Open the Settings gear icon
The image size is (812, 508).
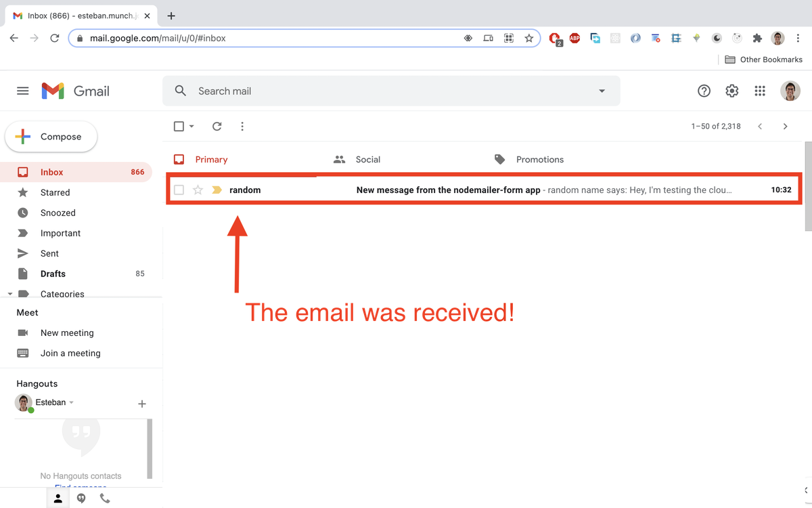click(731, 91)
